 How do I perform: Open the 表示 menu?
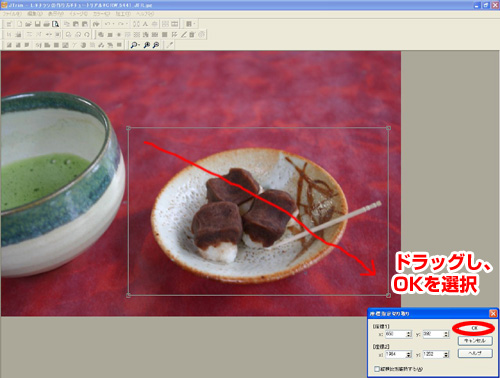tap(55, 14)
